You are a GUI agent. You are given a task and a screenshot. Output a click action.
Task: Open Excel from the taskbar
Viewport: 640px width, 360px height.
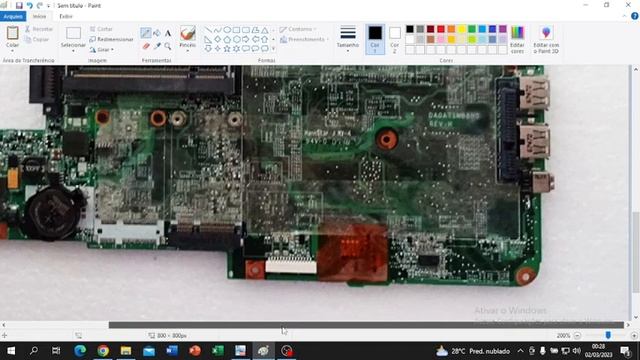(x=218, y=351)
